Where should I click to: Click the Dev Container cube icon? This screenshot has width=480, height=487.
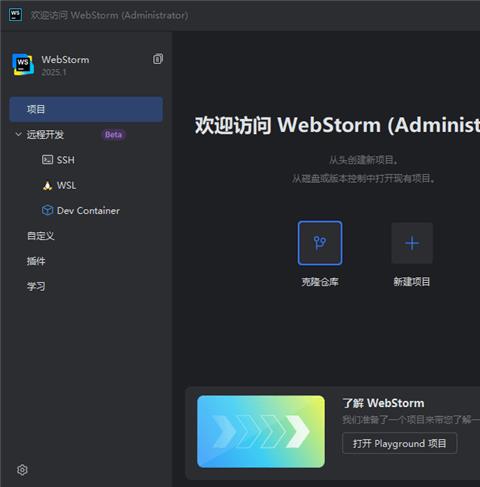(x=47, y=210)
